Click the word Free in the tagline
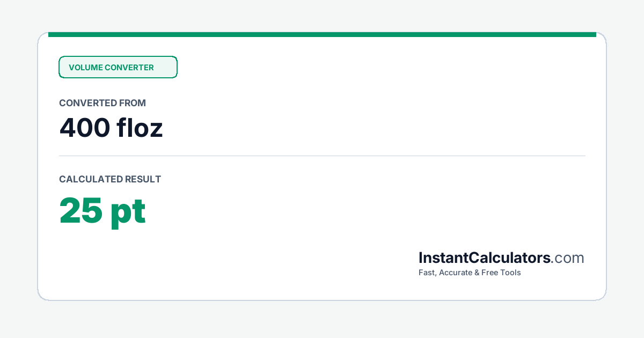 (491, 273)
